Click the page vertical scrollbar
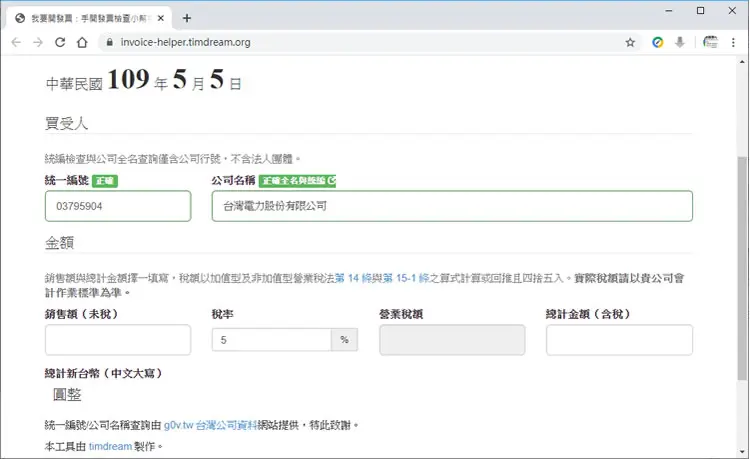 click(x=742, y=268)
